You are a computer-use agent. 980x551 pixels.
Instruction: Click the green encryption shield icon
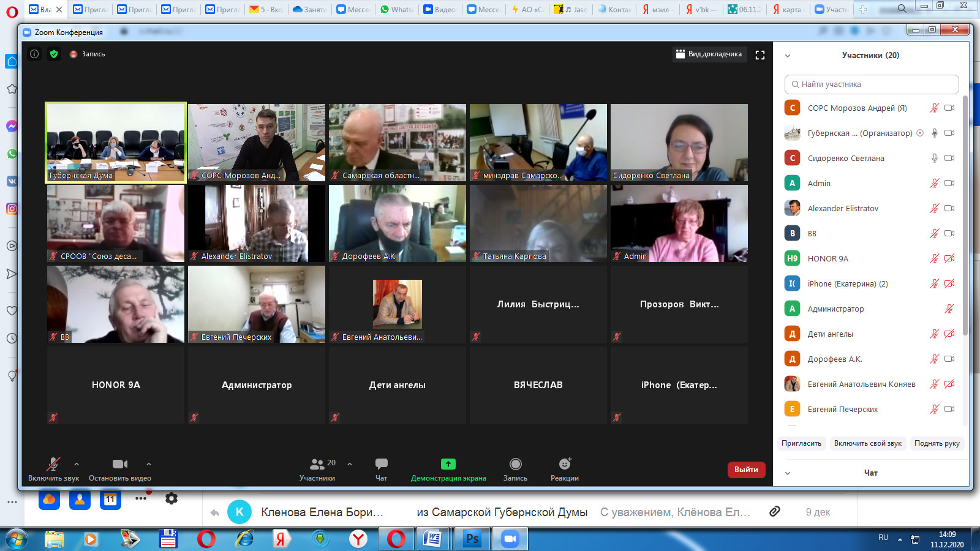(x=54, y=54)
